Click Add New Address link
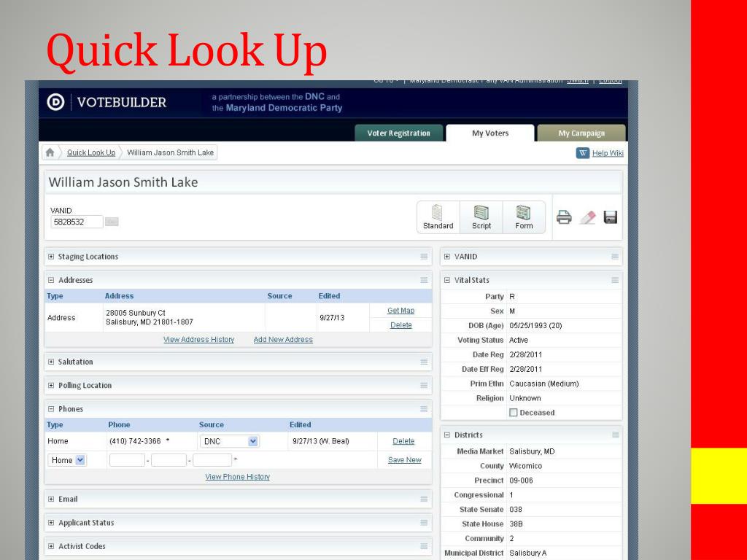 pyautogui.click(x=283, y=340)
